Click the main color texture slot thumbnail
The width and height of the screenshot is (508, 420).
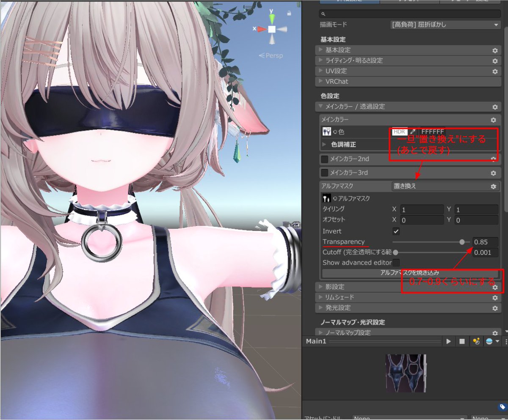[326, 132]
